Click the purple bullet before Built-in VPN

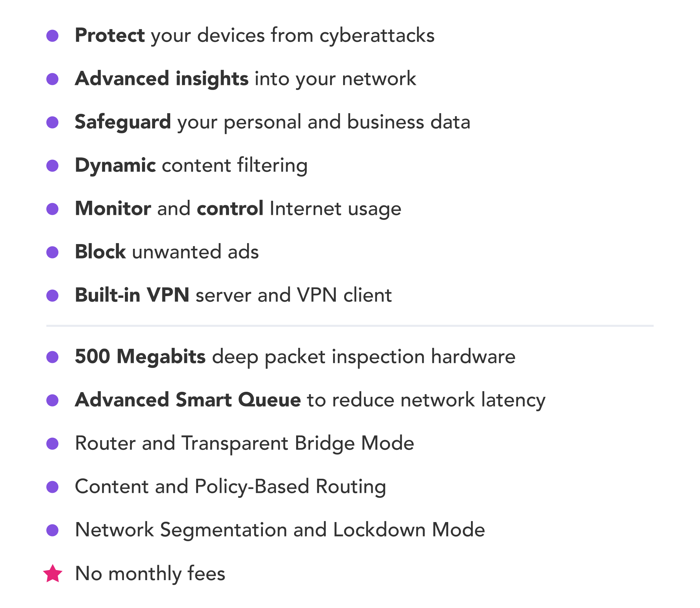point(52,295)
